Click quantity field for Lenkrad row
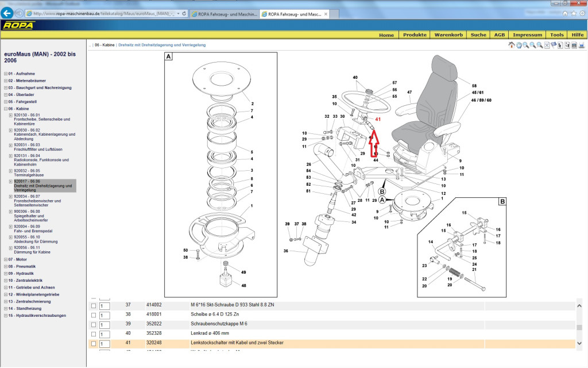This screenshot has height=368, width=588. [x=105, y=334]
